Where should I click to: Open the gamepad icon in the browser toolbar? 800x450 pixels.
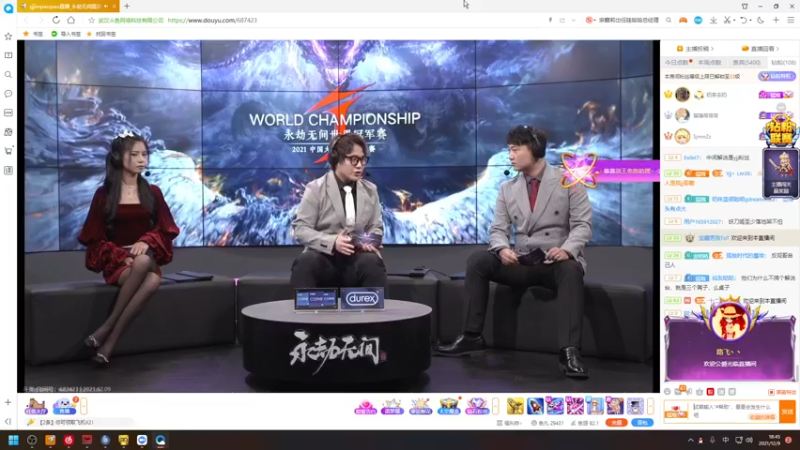point(683,20)
